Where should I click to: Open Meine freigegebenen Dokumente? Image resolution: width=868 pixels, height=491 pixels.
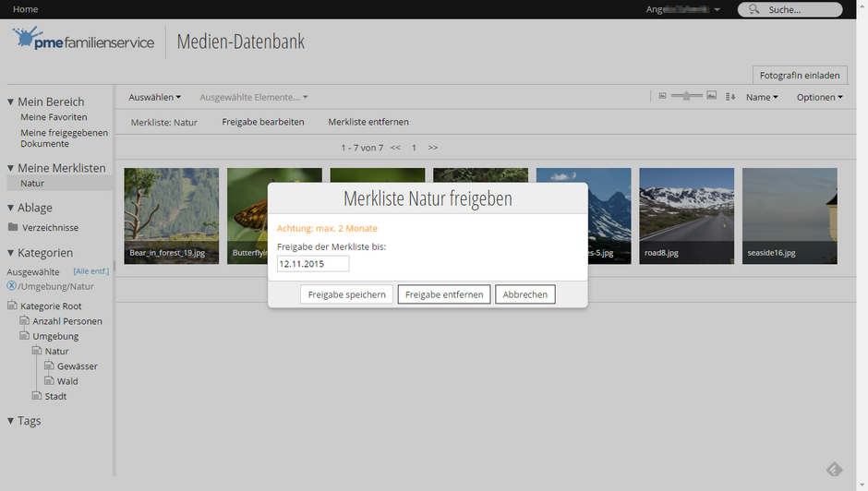coord(65,138)
